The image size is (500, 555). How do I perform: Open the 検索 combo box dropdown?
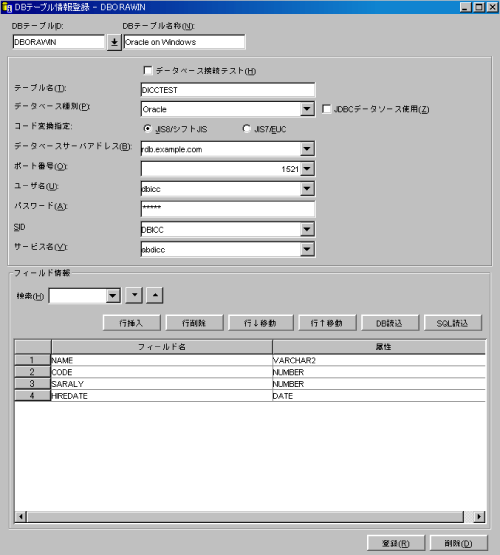pyautogui.click(x=113, y=296)
